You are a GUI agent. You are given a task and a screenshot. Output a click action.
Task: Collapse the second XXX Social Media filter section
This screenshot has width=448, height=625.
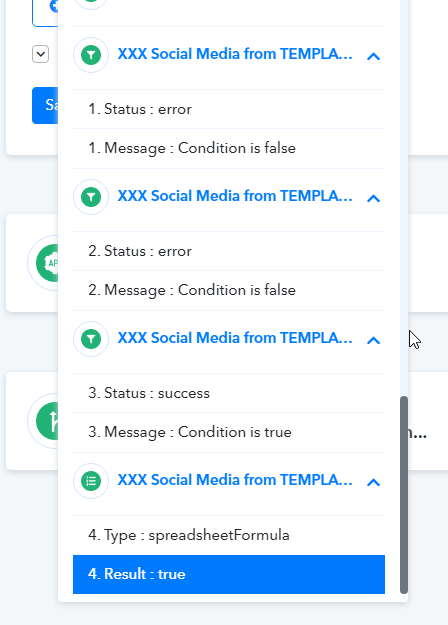click(x=373, y=198)
